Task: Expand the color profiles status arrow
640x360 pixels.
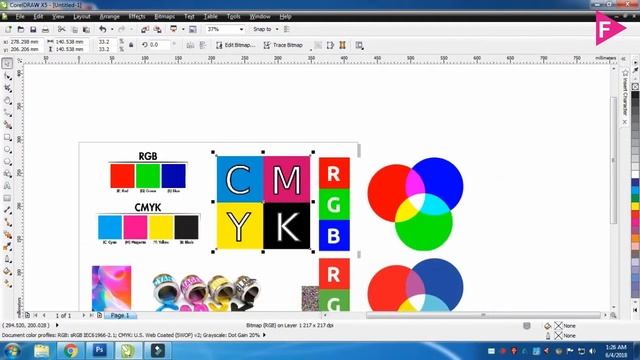Action: click(264, 335)
